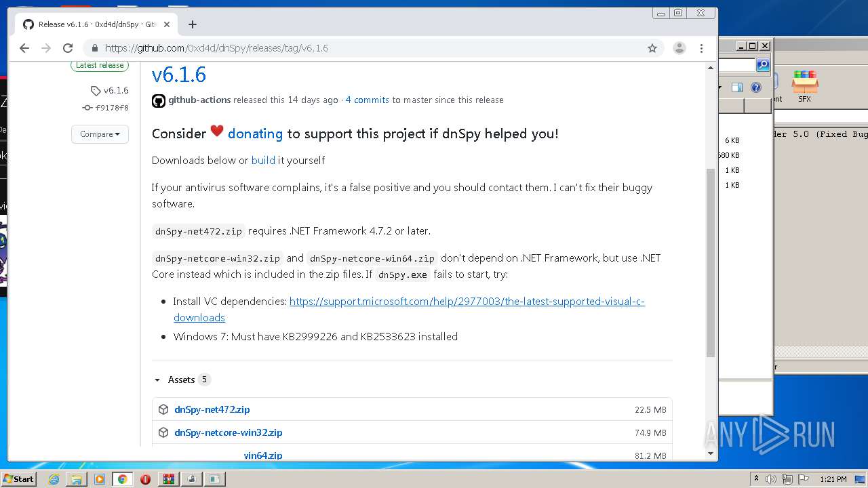Image resolution: width=868 pixels, height=488 pixels.
Task: Click the SFX icon in WinRAR window
Action: (805, 86)
